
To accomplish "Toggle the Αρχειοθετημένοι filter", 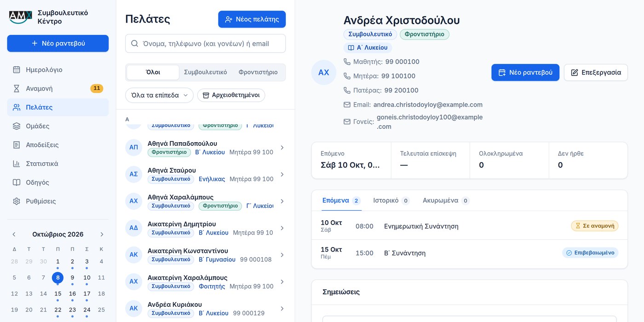I will point(231,95).
